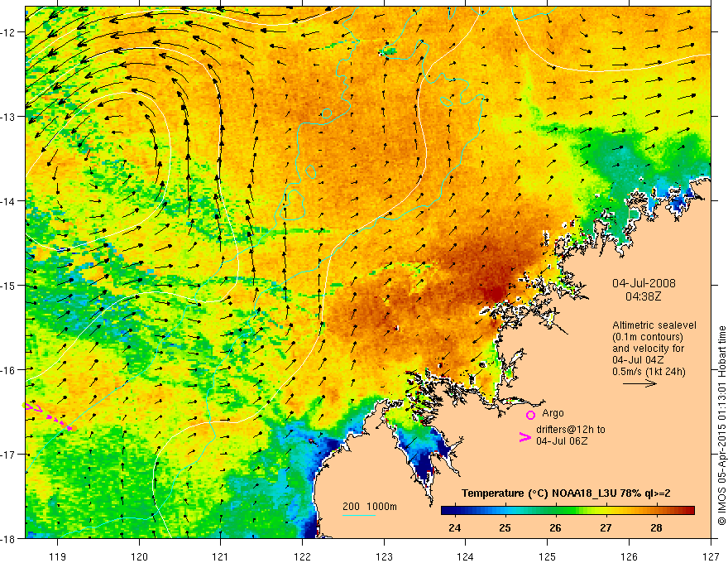The width and height of the screenshot is (728, 563).
Task: Click the longitude axis label 125
Action: coord(548,556)
